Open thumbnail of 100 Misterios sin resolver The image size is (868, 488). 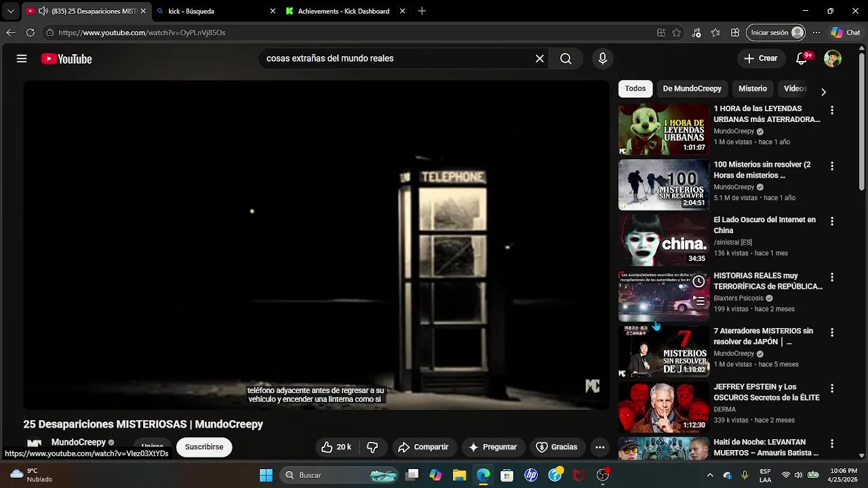664,184
